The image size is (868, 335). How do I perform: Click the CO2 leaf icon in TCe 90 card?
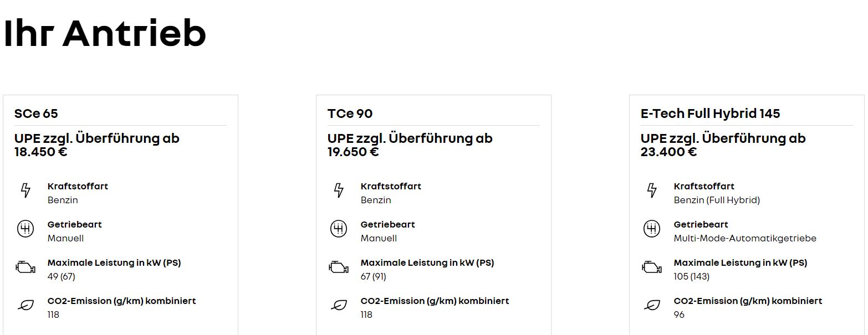coord(339,305)
